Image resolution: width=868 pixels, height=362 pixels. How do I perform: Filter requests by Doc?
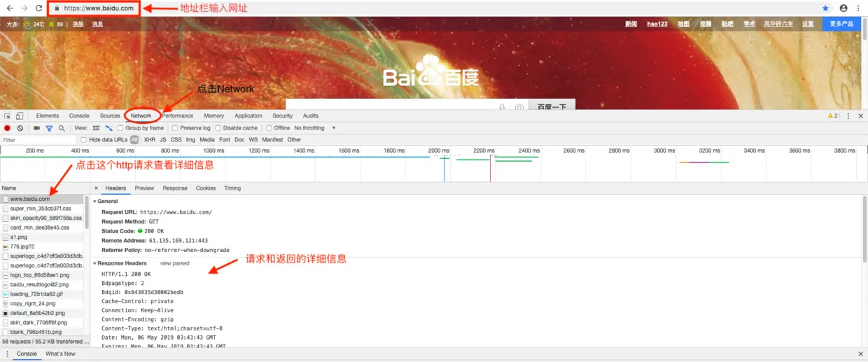point(239,139)
